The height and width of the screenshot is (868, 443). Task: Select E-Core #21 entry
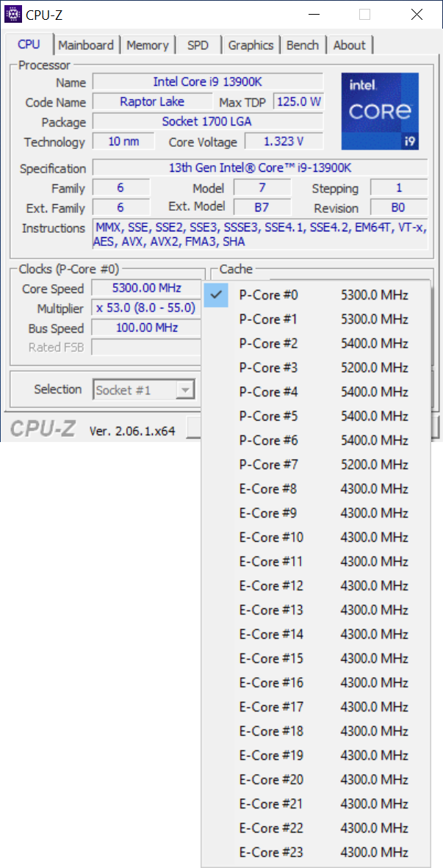coord(316,803)
